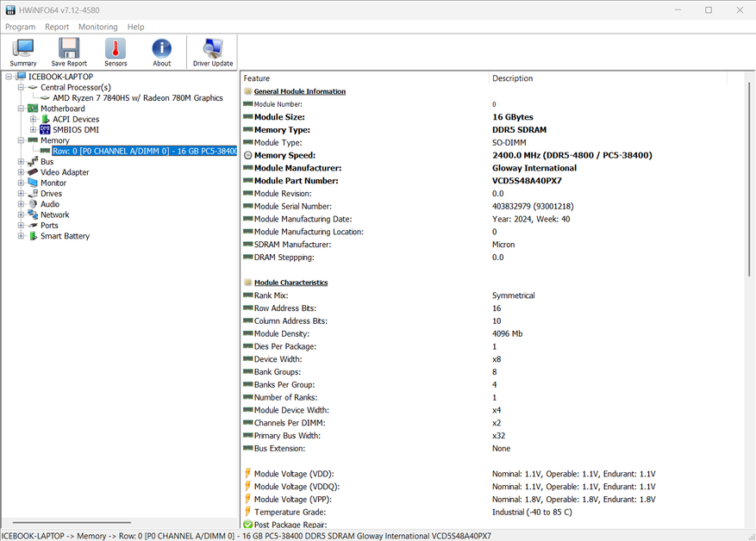Open the Report menu
The image size is (756, 541).
57,27
